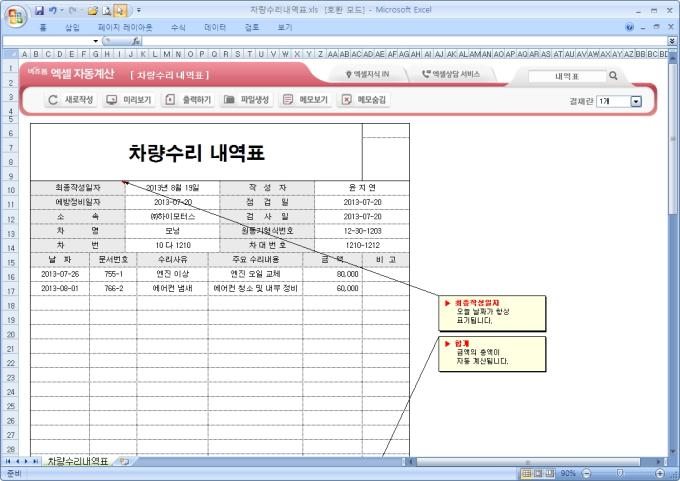Click the 출력하기 button
This screenshot has height=481, width=680.
coord(188,100)
